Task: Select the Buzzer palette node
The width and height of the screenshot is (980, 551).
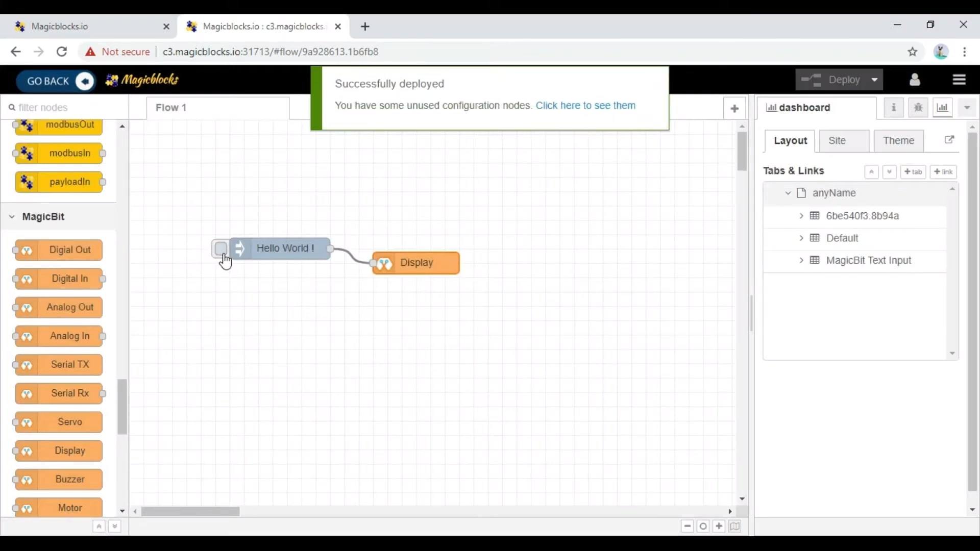Action: 59,480
